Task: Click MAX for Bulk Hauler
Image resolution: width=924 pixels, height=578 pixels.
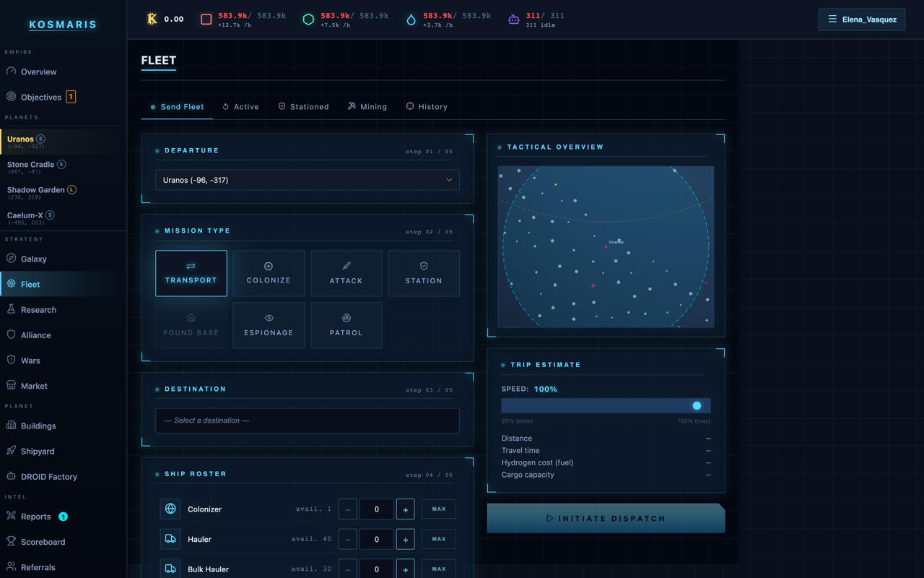Action: (439, 569)
